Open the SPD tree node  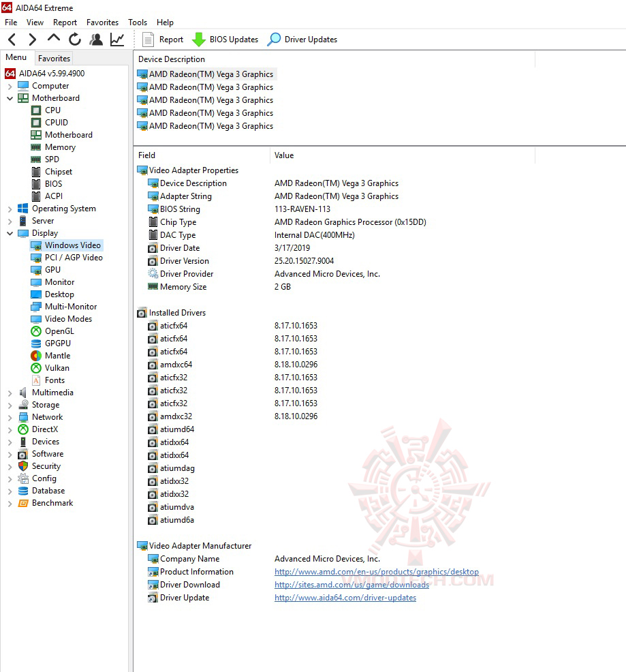click(45, 159)
